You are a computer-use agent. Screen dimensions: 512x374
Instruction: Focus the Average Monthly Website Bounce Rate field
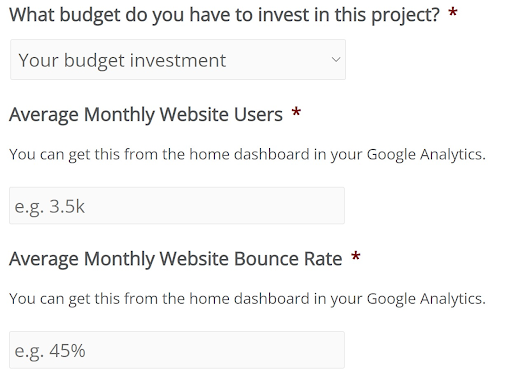tap(177, 350)
